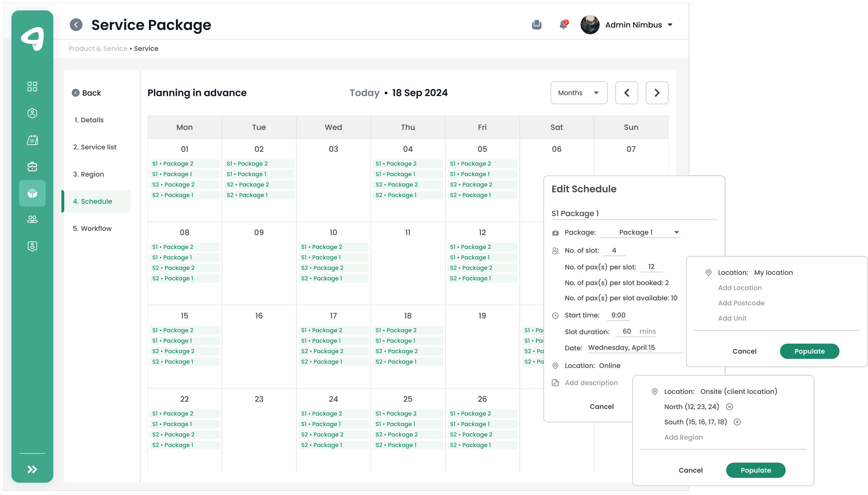Remove the North region entry
The height and width of the screenshot is (495, 868).
click(729, 407)
